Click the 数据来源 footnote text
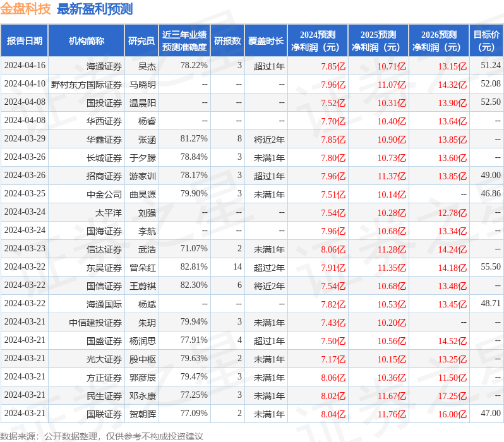504x442 pixels. tap(102, 436)
